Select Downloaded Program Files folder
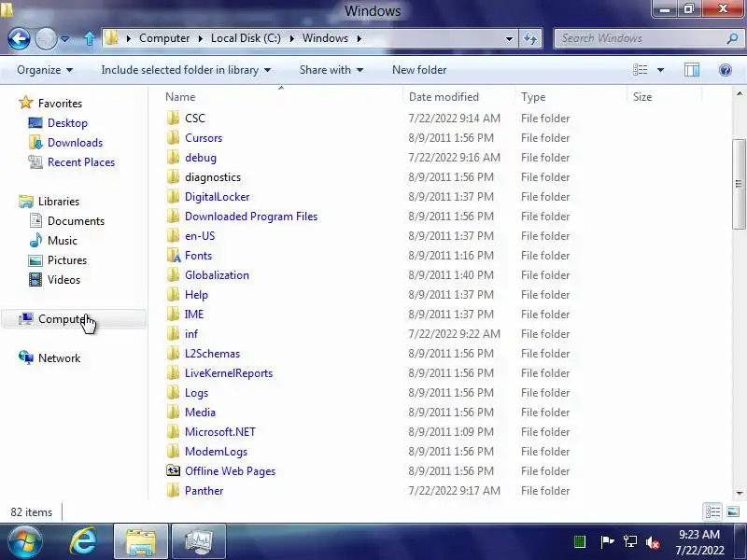This screenshot has height=560, width=747. click(251, 217)
